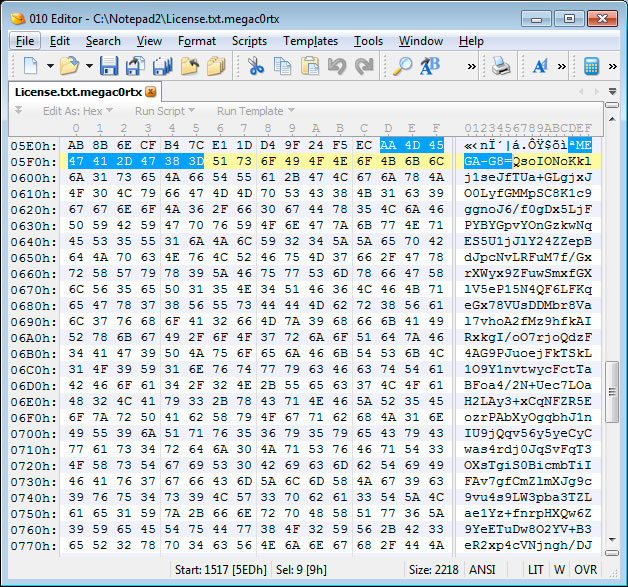Click the Paste clipboard icon
Viewport: 628px width, 587px height.
tap(310, 66)
